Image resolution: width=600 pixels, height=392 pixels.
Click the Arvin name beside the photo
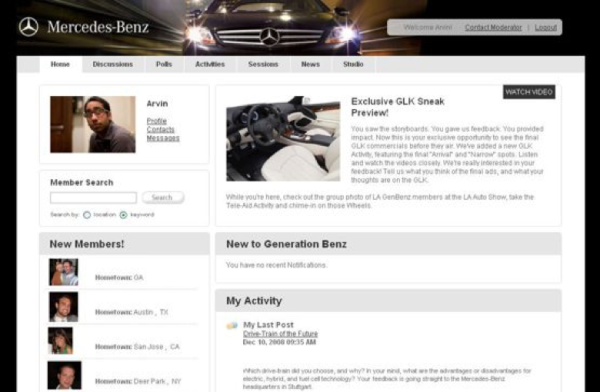[157, 104]
